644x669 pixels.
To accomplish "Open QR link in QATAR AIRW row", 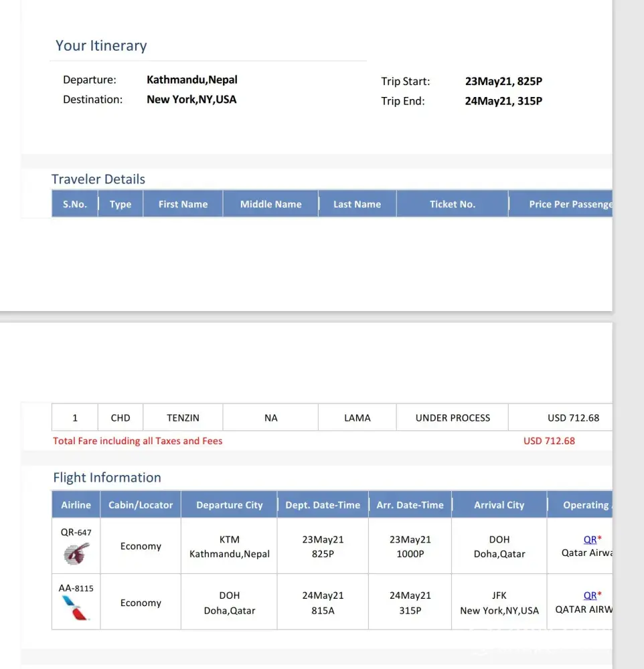I will pyautogui.click(x=590, y=595).
